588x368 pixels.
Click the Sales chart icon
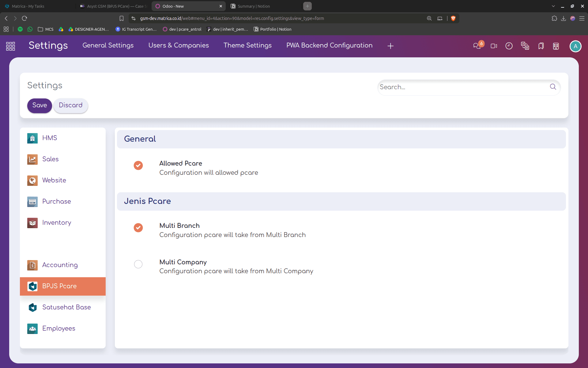[x=32, y=159]
